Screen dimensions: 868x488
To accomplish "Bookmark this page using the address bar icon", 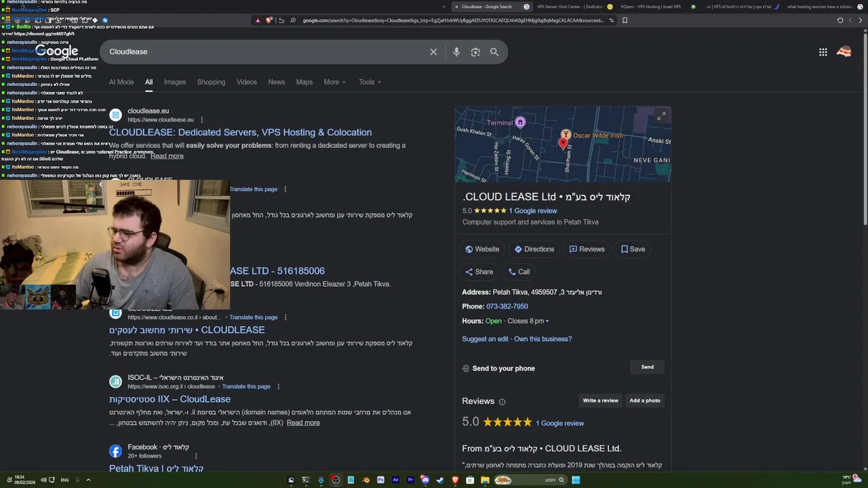I will click(625, 20).
